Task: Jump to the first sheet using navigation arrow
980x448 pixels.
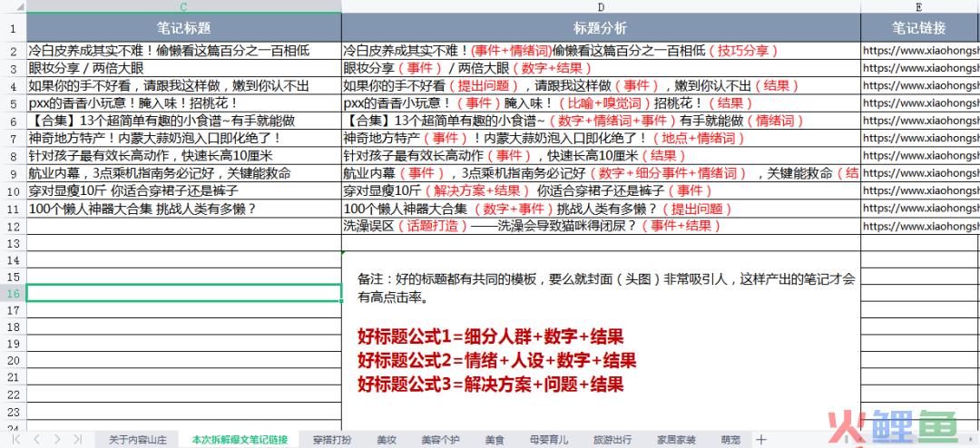Action: tap(17, 440)
